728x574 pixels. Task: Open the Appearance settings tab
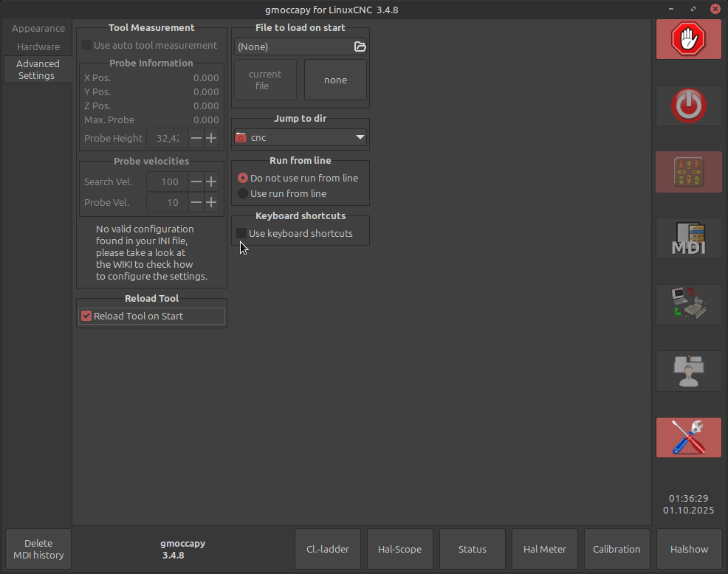(38, 29)
